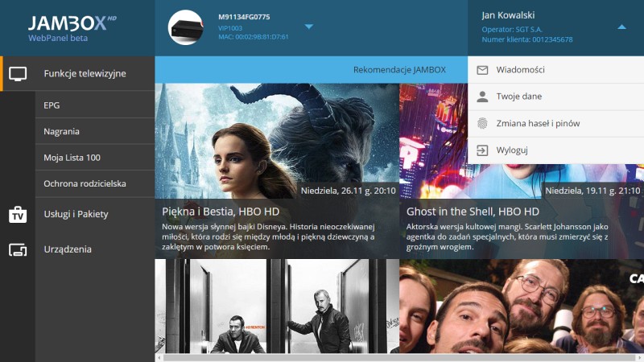The height and width of the screenshot is (362, 644).
Task: Click the Niedziela, 19.11 g. 21:10 air time
Action: 592,191
